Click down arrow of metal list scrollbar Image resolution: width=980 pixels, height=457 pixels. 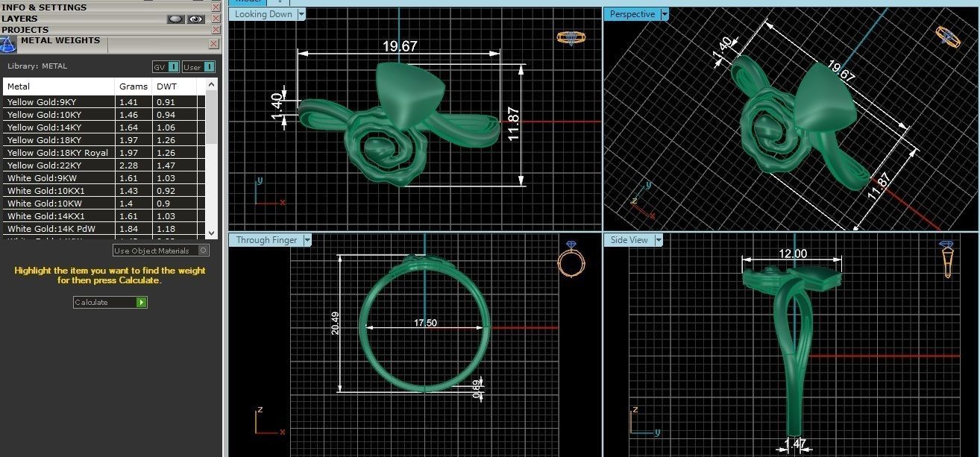(211, 233)
